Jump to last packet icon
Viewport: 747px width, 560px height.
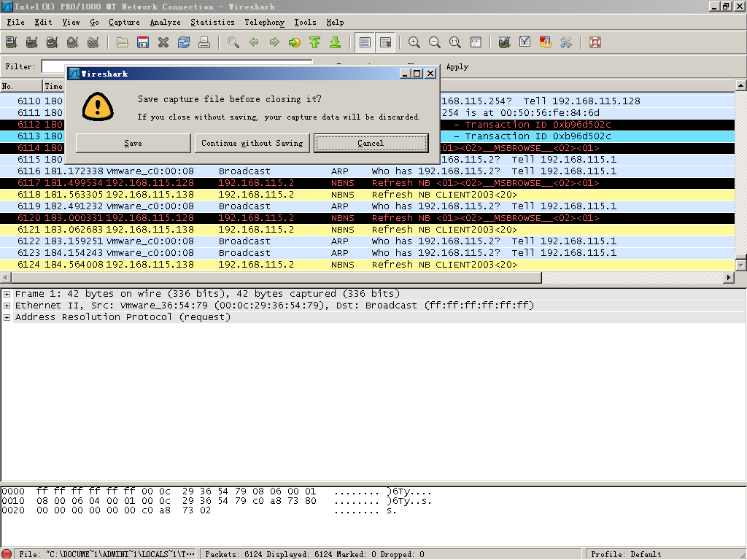(x=336, y=42)
